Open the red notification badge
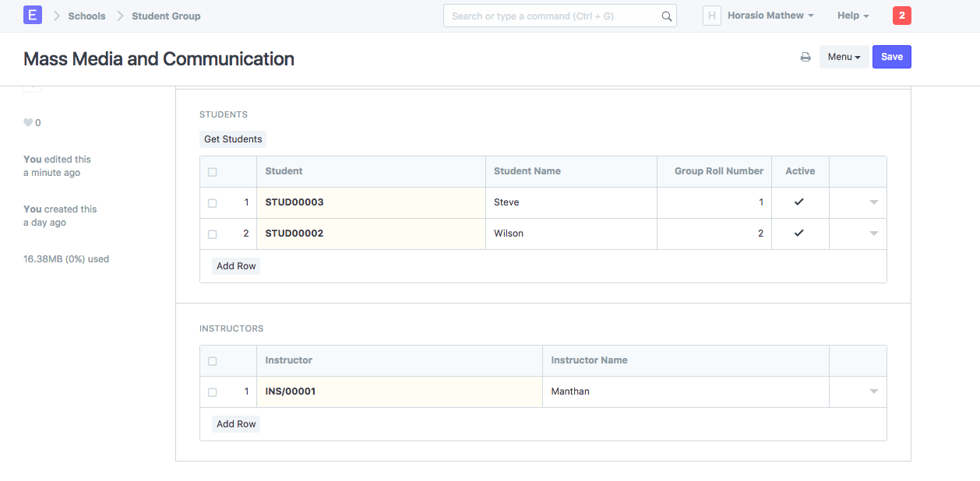Screen dimensions: 980x481 [x=901, y=16]
